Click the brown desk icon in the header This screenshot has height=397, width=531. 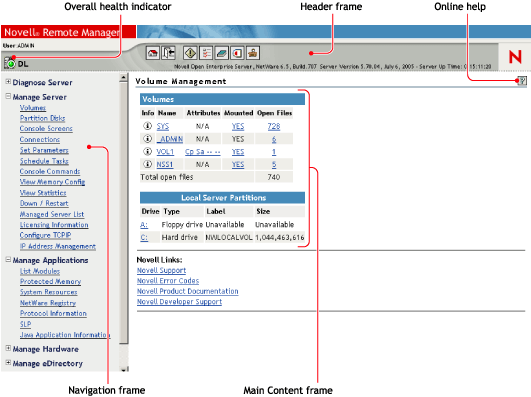253,53
